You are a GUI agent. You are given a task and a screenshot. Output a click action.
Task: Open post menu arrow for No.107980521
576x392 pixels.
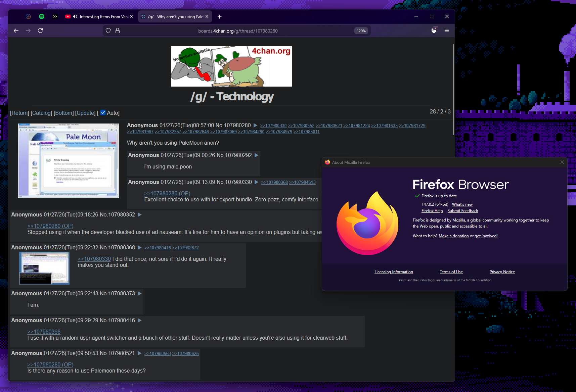pos(139,353)
